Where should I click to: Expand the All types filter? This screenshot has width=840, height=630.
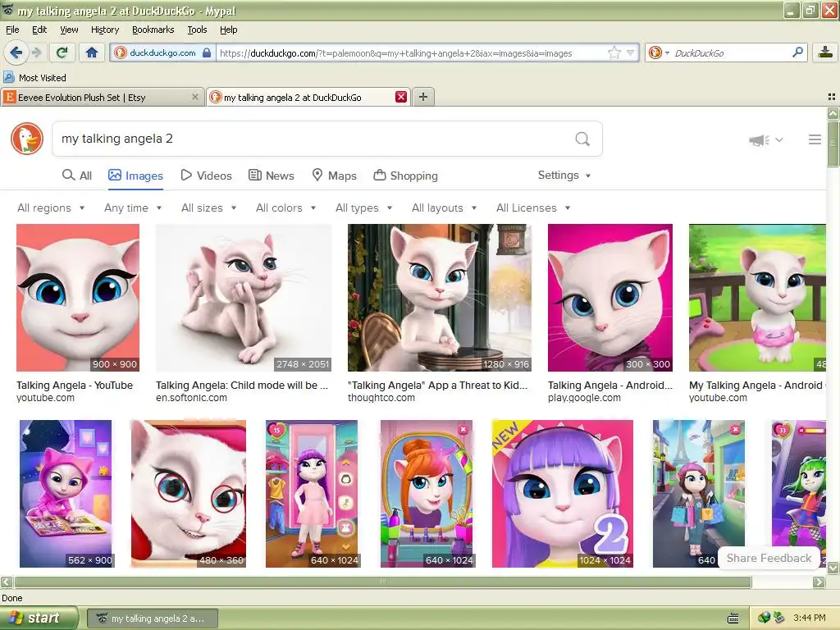363,208
